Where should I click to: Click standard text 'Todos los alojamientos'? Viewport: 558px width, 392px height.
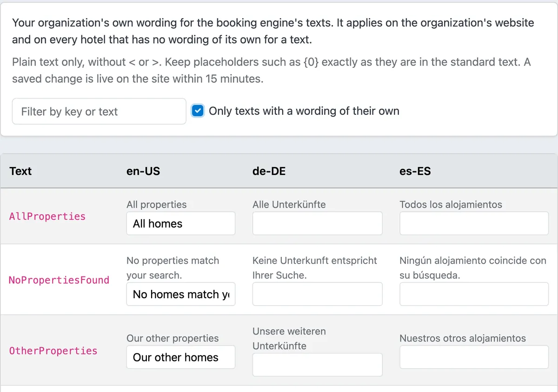pyautogui.click(x=451, y=204)
